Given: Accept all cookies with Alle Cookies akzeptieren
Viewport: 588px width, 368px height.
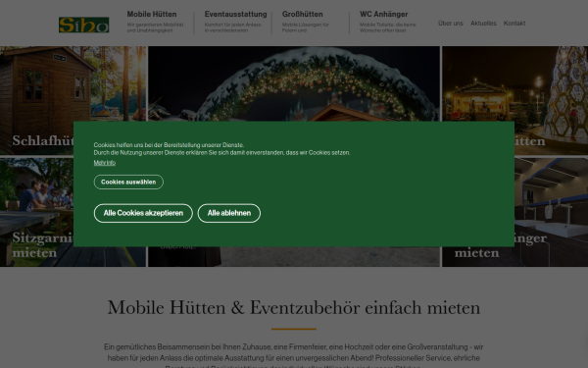Looking at the screenshot, I should click(x=143, y=213).
